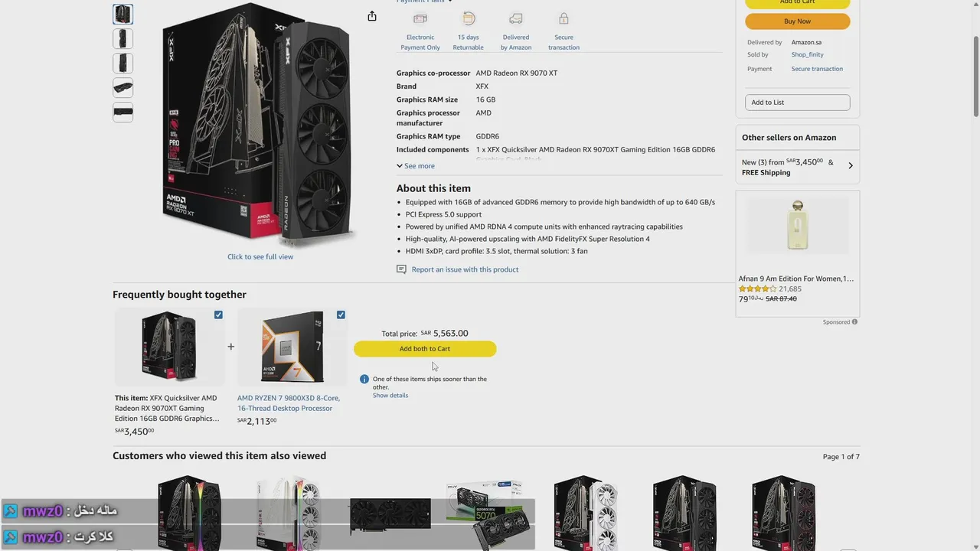Open AMD Ryzen 7 9800X3D product link

[x=289, y=403]
